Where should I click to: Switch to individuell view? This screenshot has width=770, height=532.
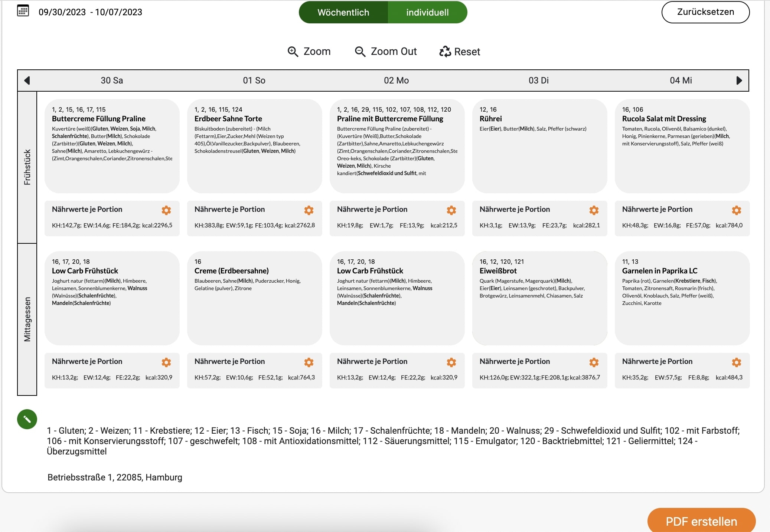(427, 12)
